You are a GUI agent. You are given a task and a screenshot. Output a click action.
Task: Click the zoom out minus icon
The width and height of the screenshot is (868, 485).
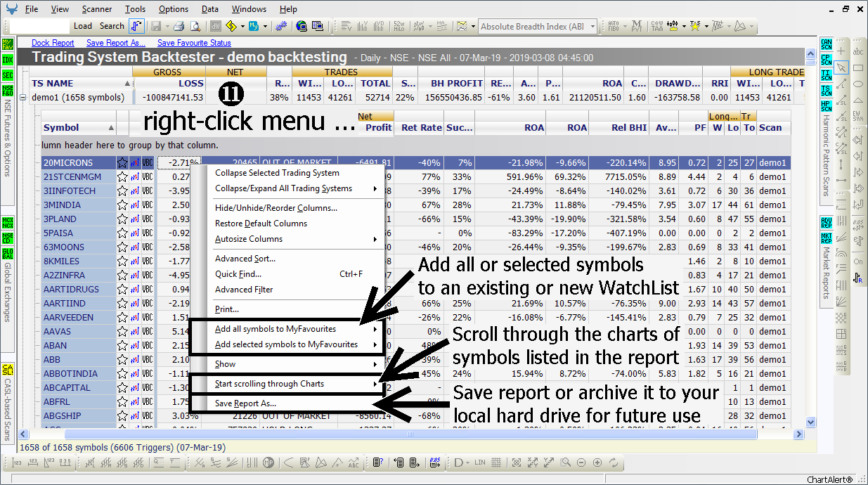click(x=582, y=463)
